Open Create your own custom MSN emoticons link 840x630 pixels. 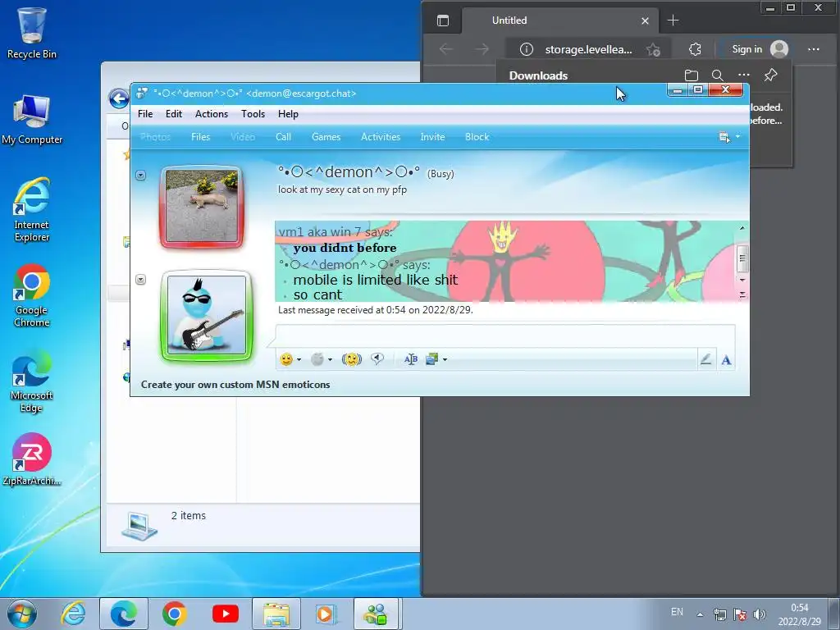click(235, 385)
